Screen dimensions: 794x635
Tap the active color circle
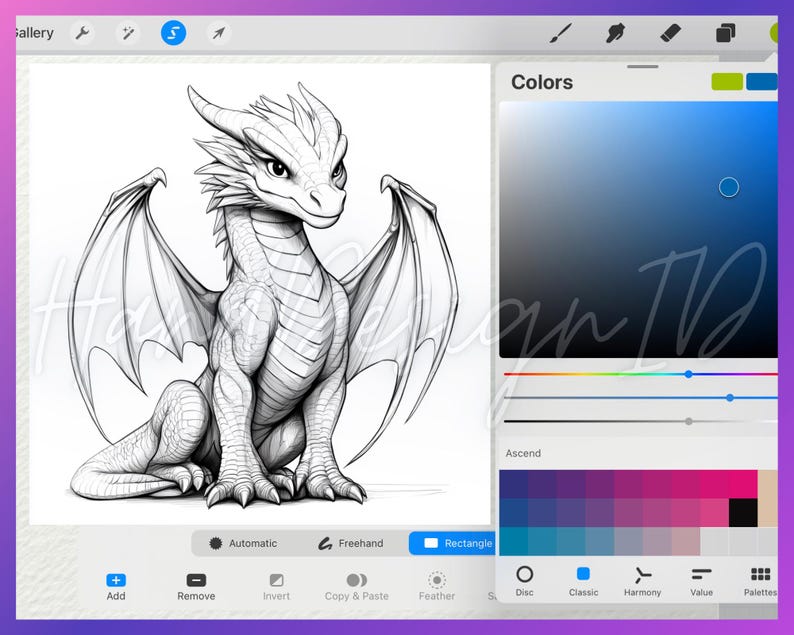point(774,33)
